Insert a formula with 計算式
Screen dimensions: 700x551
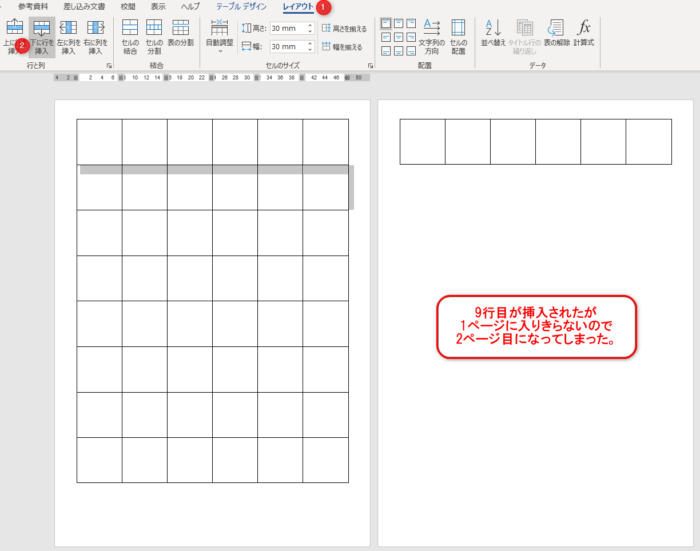(x=584, y=36)
